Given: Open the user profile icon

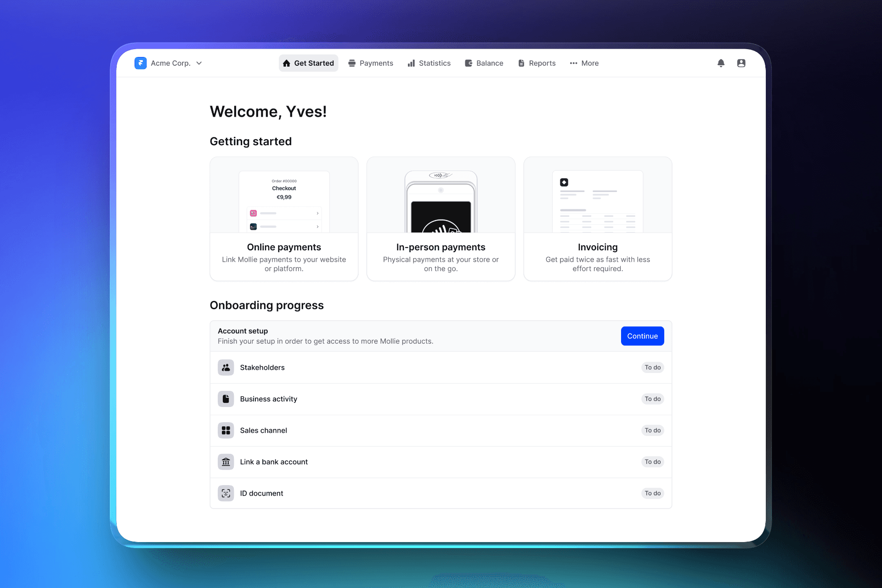Looking at the screenshot, I should [741, 63].
